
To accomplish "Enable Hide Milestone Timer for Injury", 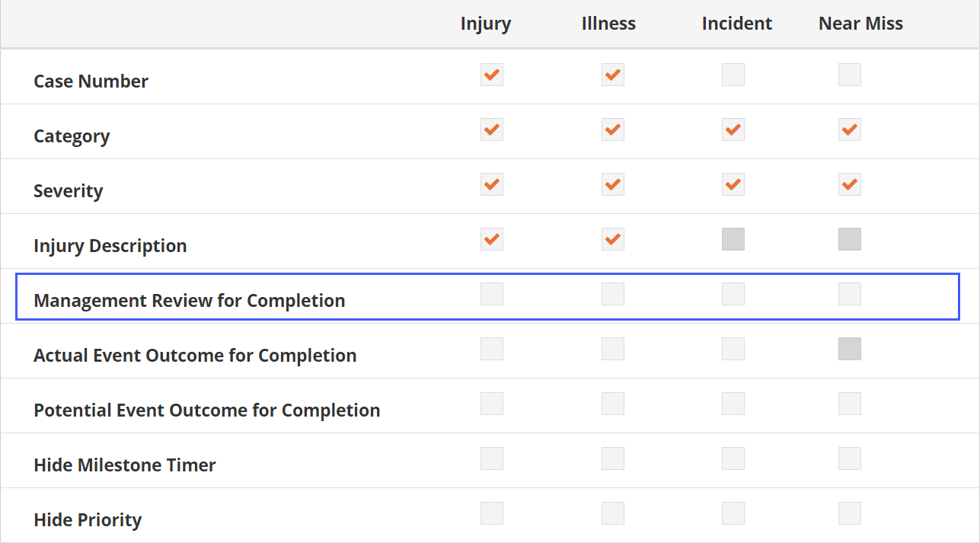I will pyautogui.click(x=492, y=458).
